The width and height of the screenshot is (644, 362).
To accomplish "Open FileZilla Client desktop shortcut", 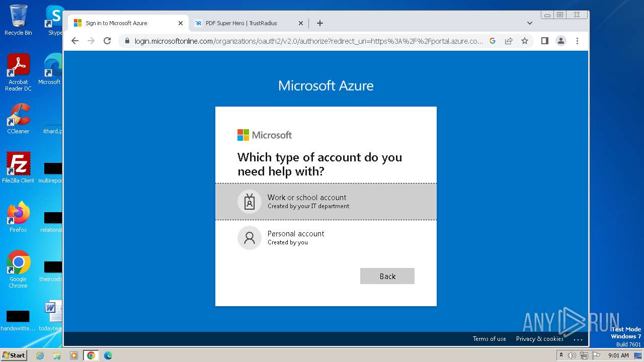I will [x=18, y=167].
